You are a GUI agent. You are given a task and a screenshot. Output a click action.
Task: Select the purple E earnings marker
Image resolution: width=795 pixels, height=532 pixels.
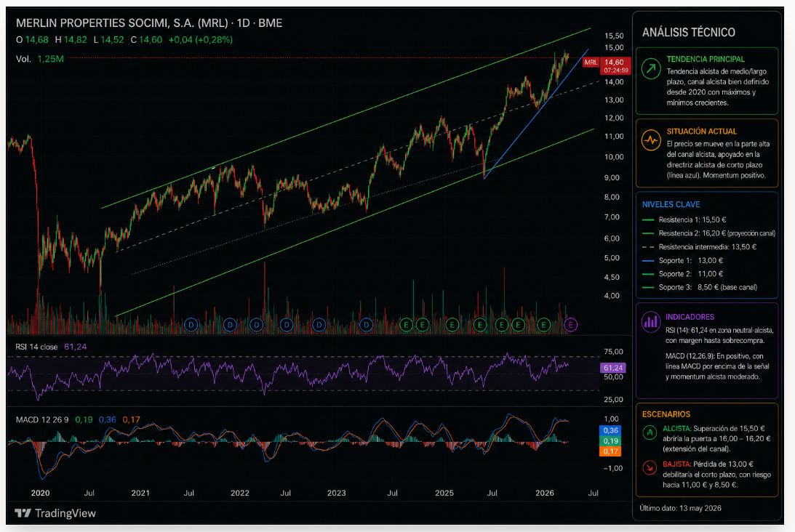pyautogui.click(x=570, y=325)
